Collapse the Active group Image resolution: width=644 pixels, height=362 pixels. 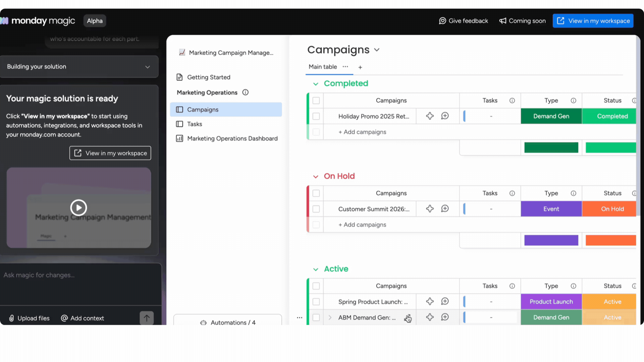(x=316, y=269)
